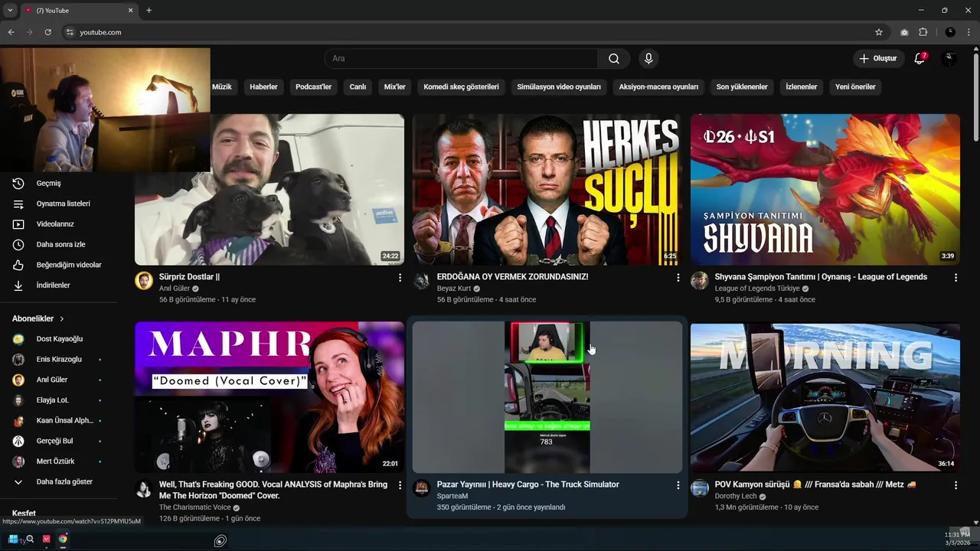Open options menu for Maphra Doomed analysis video

tap(400, 485)
